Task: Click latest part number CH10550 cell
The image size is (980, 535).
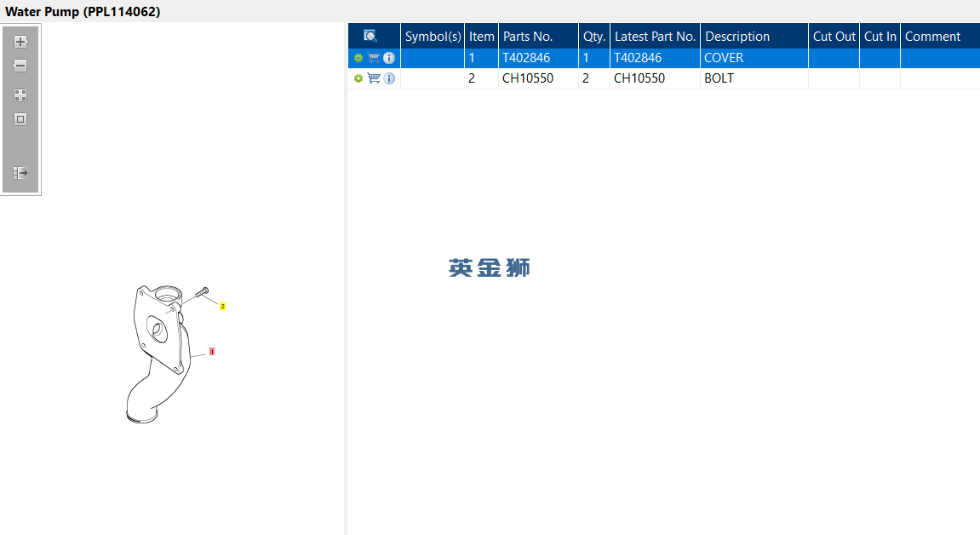Action: pyautogui.click(x=655, y=78)
